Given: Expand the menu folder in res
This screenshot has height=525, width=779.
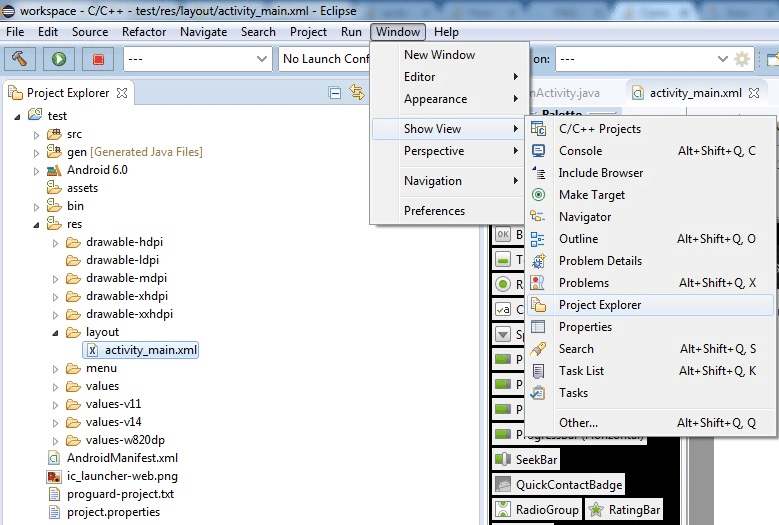Looking at the screenshot, I should pos(55,369).
